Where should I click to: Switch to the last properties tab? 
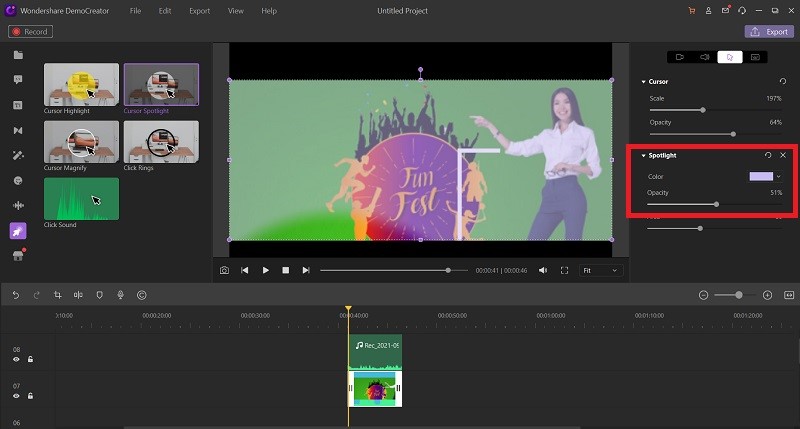tap(755, 57)
